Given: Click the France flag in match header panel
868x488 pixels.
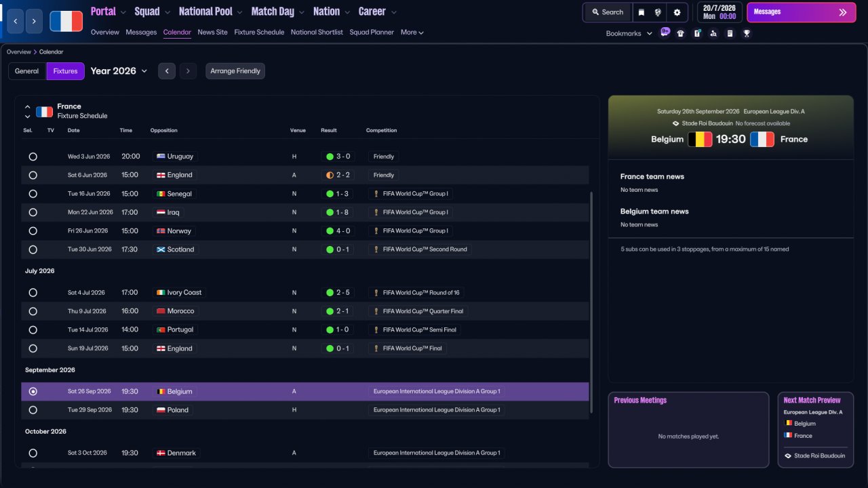Looking at the screenshot, I should click(x=762, y=139).
